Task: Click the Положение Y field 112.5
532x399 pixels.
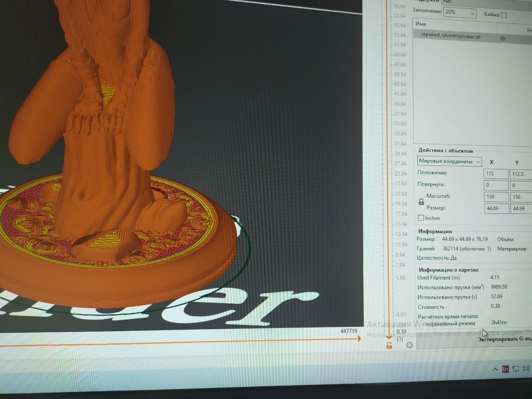Action: pyautogui.click(x=521, y=174)
